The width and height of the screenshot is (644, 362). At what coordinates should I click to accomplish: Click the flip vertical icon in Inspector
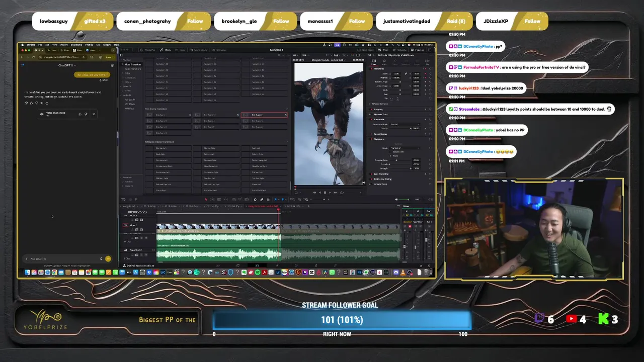coord(397,99)
